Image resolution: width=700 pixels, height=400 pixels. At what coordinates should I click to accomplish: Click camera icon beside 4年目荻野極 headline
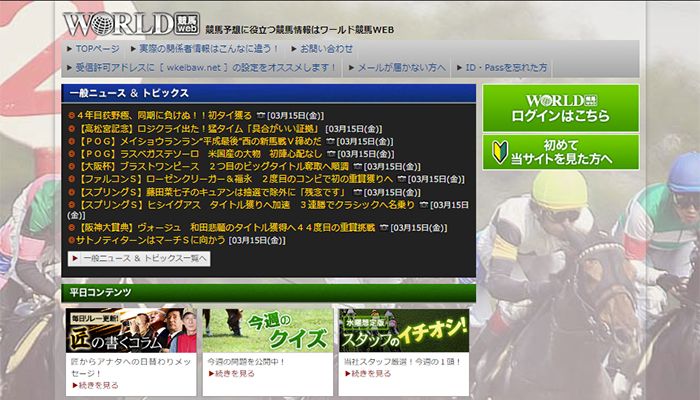pyautogui.click(x=263, y=115)
